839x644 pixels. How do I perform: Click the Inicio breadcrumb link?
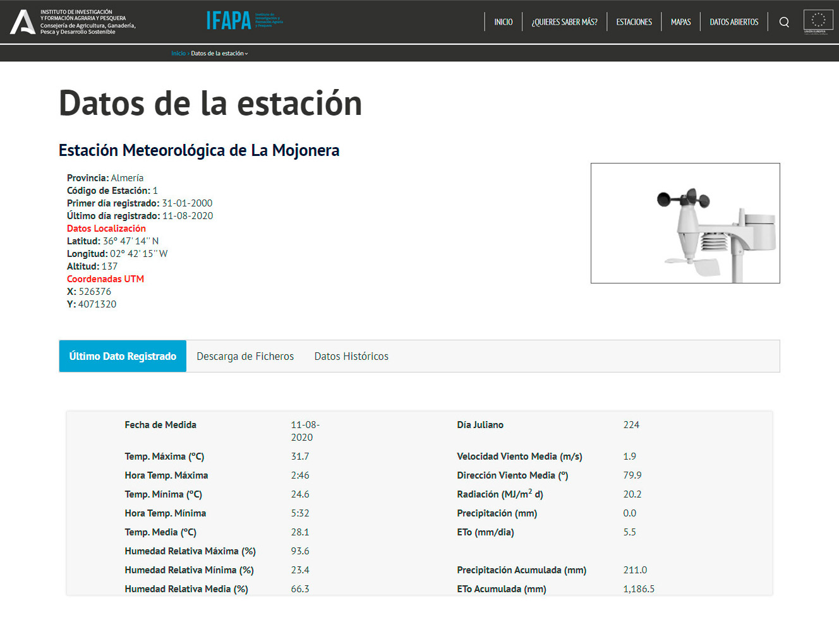[x=178, y=54]
